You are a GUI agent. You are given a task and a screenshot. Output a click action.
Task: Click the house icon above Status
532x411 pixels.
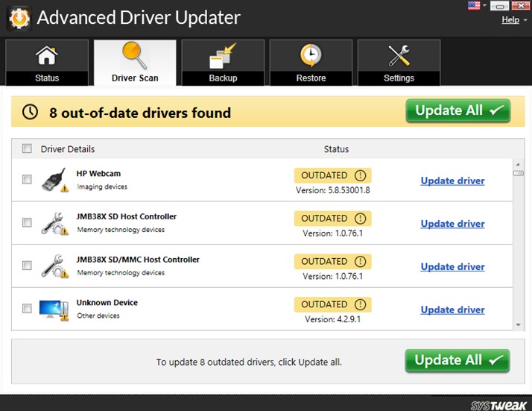click(x=47, y=55)
